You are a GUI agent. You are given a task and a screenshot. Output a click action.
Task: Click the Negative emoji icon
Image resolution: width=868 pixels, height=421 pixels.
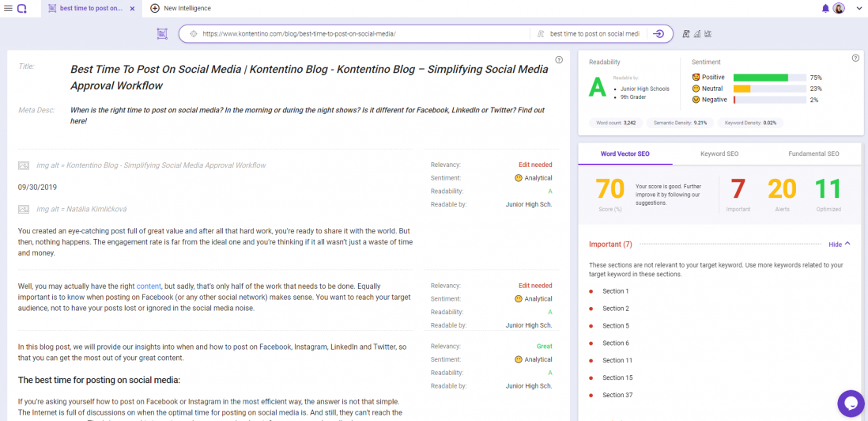[696, 100]
